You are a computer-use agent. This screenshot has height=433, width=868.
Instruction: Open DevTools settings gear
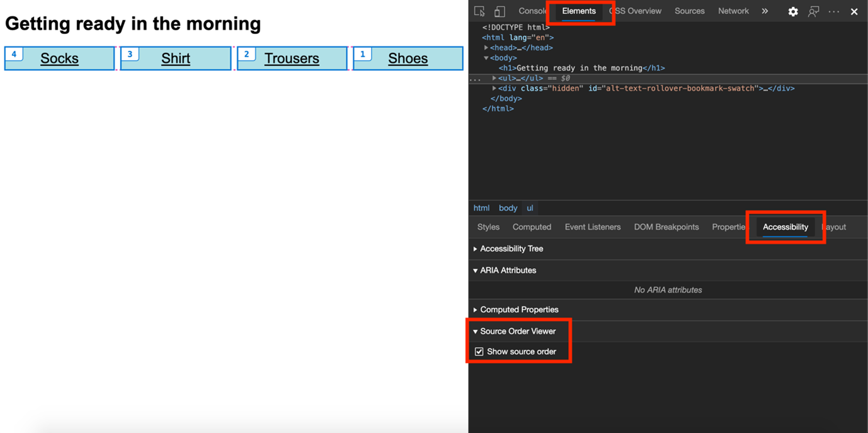[x=793, y=11]
